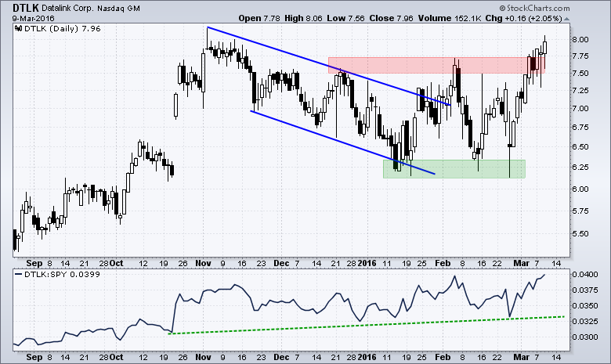Open the StockCharts.com copyright link
Viewport: 611px width, 364px height.
pyautogui.click(x=534, y=8)
